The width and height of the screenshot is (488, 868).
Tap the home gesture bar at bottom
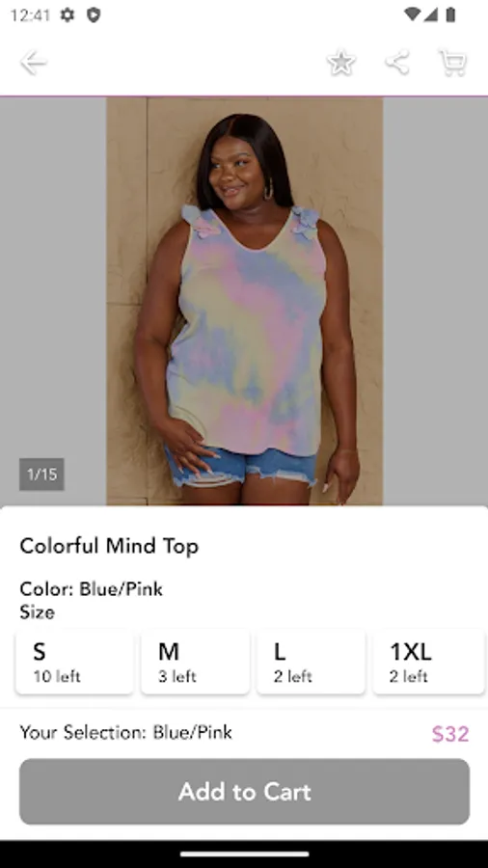click(x=245, y=854)
